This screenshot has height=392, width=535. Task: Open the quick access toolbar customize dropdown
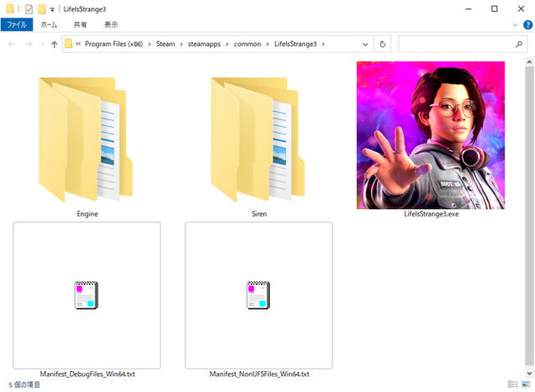coord(52,9)
